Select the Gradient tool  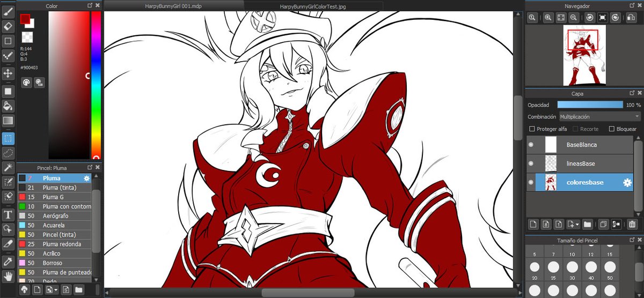pos(8,121)
